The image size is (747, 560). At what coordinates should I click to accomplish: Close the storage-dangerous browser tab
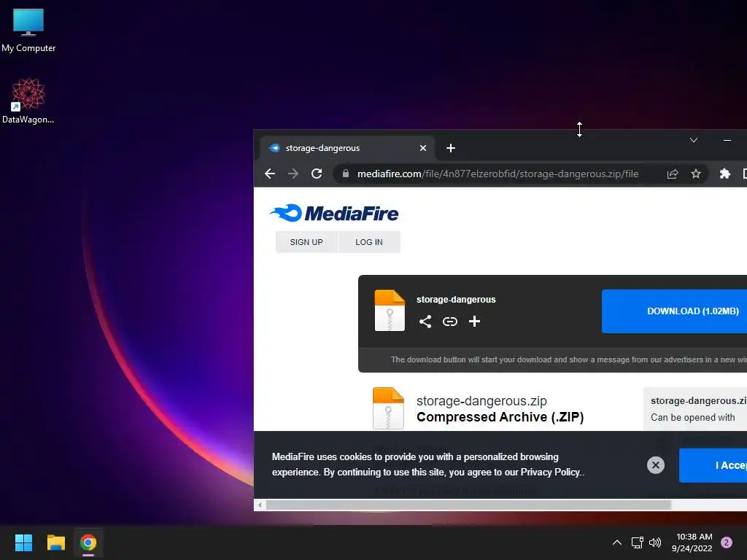422,148
